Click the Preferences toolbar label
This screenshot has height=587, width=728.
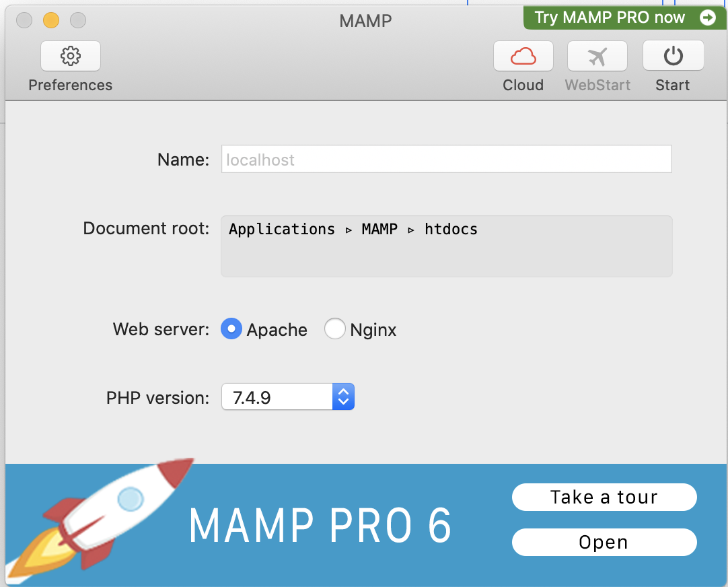pos(70,85)
